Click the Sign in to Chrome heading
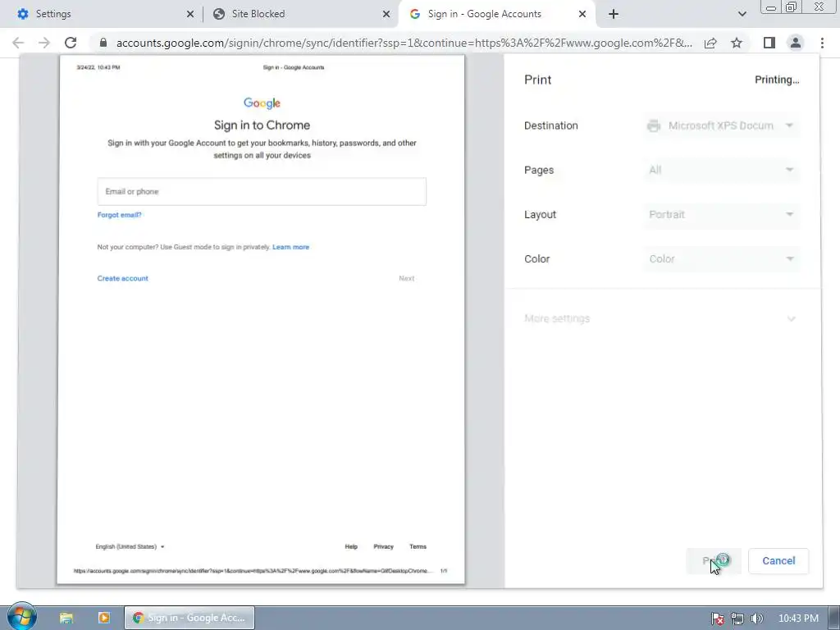The width and height of the screenshot is (840, 630). coord(262,126)
